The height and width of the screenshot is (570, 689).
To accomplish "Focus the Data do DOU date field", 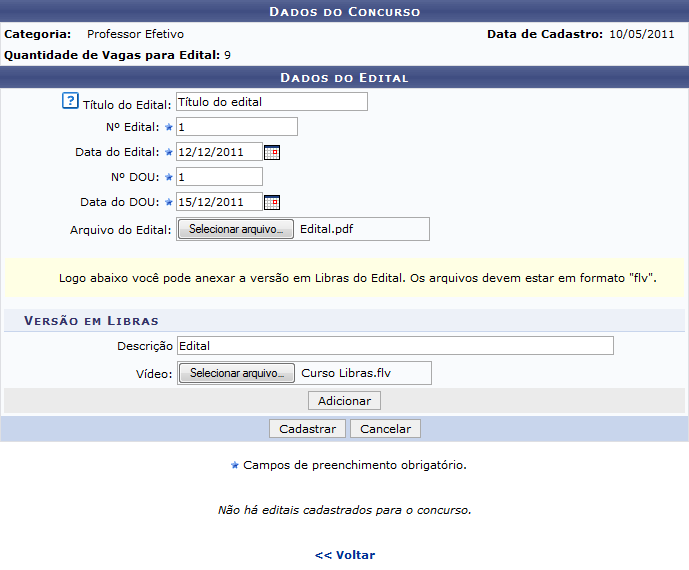I will (218, 202).
